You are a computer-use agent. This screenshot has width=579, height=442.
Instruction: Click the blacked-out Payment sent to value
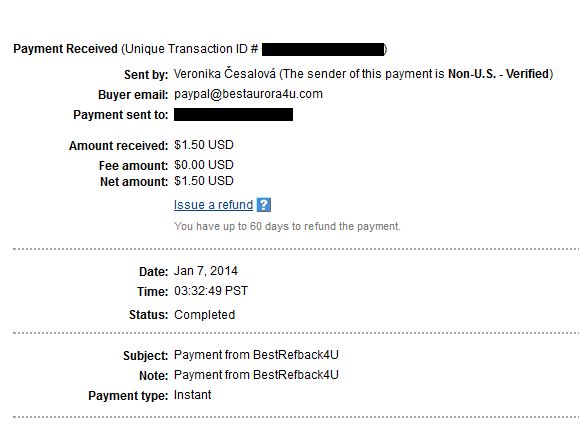[233, 114]
